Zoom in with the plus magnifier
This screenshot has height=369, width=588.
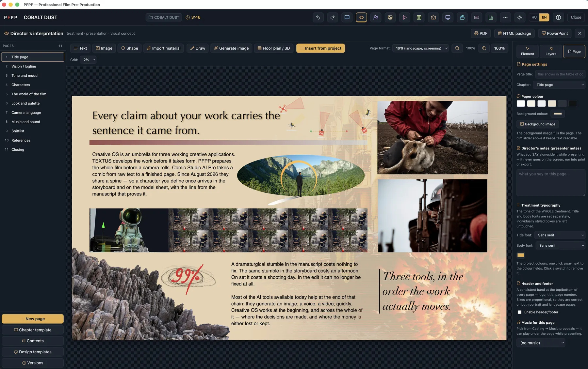484,48
